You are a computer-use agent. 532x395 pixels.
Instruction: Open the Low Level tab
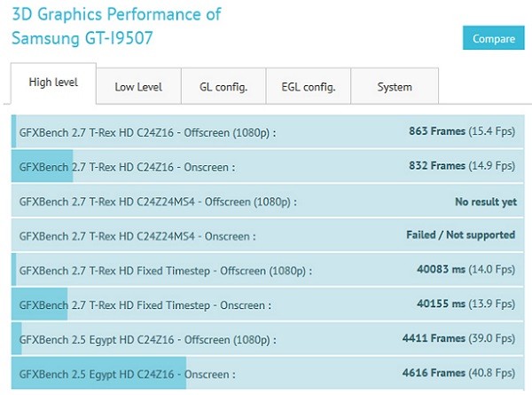(138, 86)
